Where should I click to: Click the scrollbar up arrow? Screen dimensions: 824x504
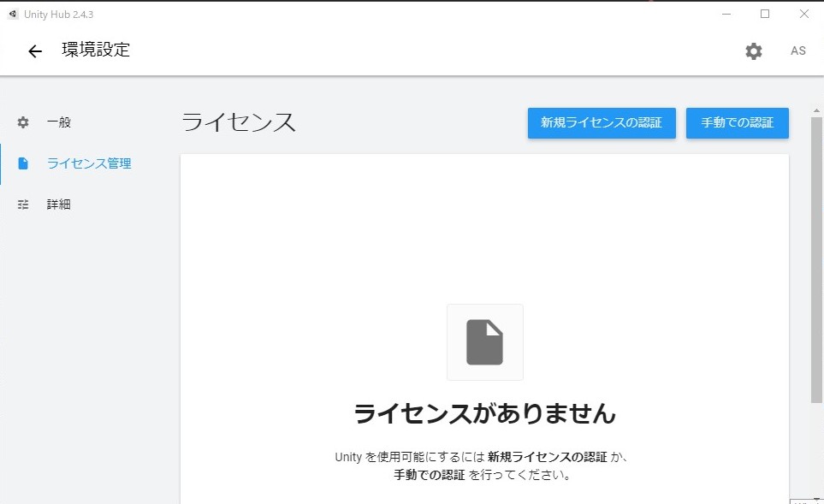pos(817,110)
